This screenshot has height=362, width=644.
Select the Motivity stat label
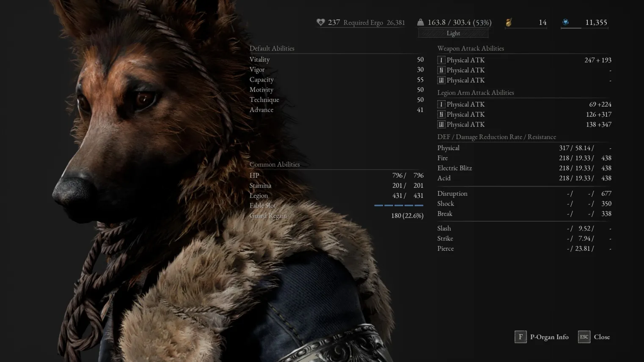click(261, 90)
